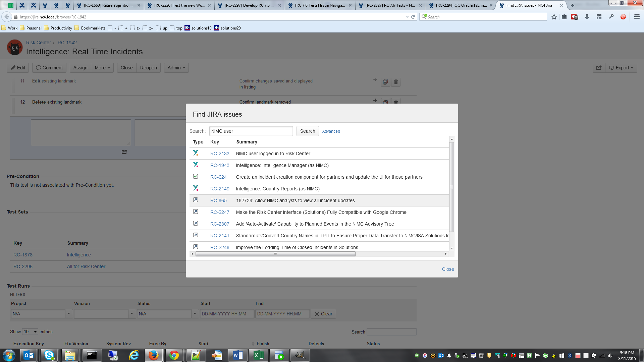Delete test step 12 with the trash icon

tap(396, 102)
